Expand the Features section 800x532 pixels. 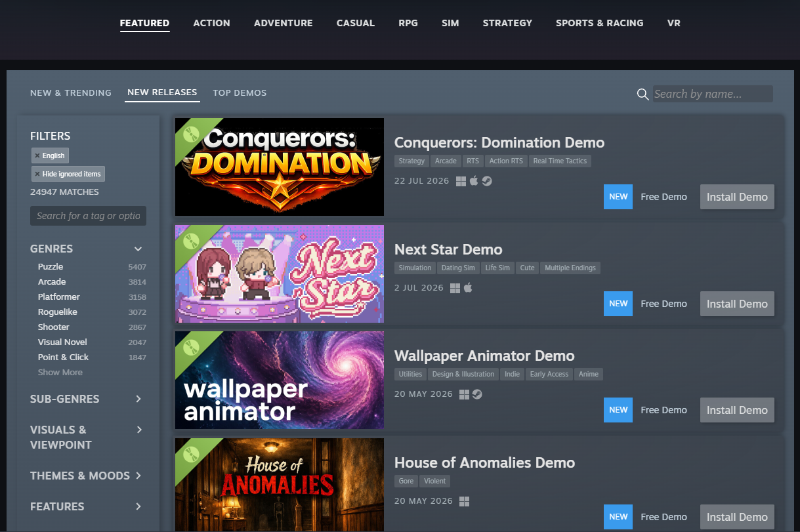click(x=138, y=506)
